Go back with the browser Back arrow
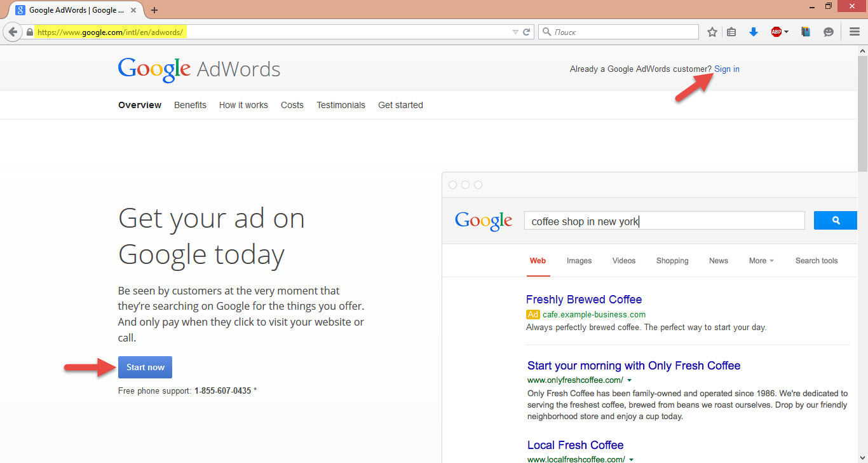Viewport: 868px width, 463px height. pyautogui.click(x=13, y=32)
